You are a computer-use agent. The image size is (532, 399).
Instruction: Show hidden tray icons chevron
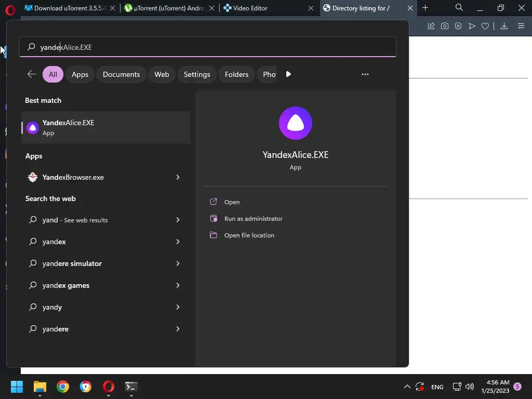pos(407,387)
